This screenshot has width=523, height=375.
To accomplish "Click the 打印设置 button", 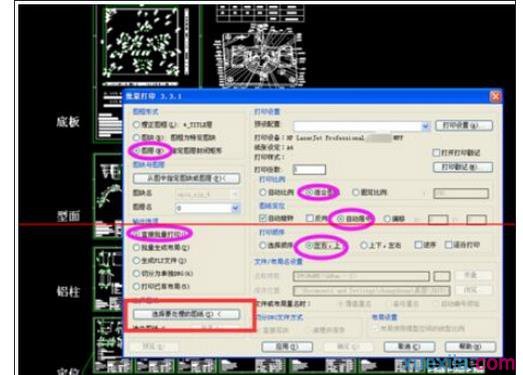I will pos(464,125).
